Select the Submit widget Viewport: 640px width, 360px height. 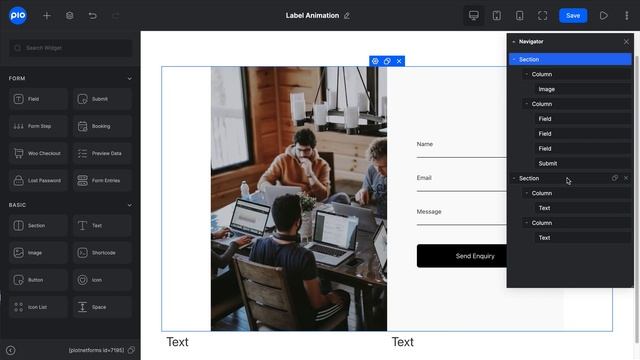click(102, 99)
